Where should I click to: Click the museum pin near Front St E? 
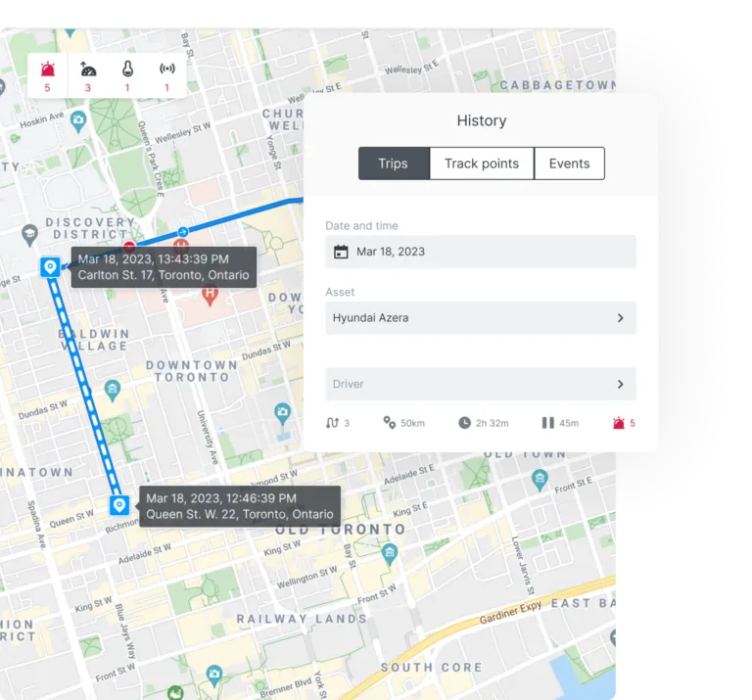540,480
